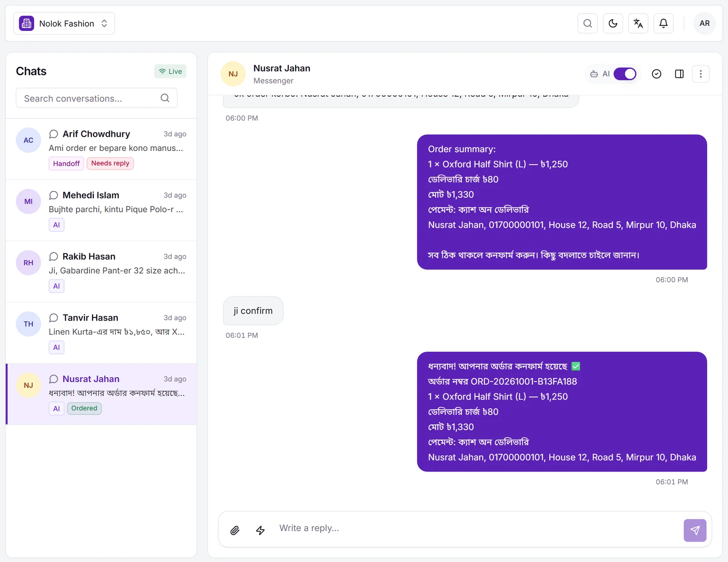This screenshot has height=562, width=728.
Task: Click the MI avatar of Mehedi Islam
Action: pos(28,201)
